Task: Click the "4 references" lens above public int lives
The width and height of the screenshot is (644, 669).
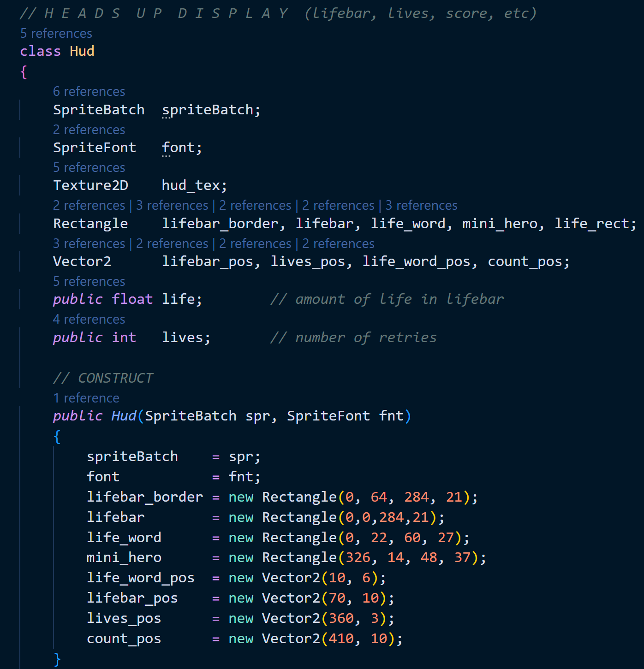Action: pos(89,319)
